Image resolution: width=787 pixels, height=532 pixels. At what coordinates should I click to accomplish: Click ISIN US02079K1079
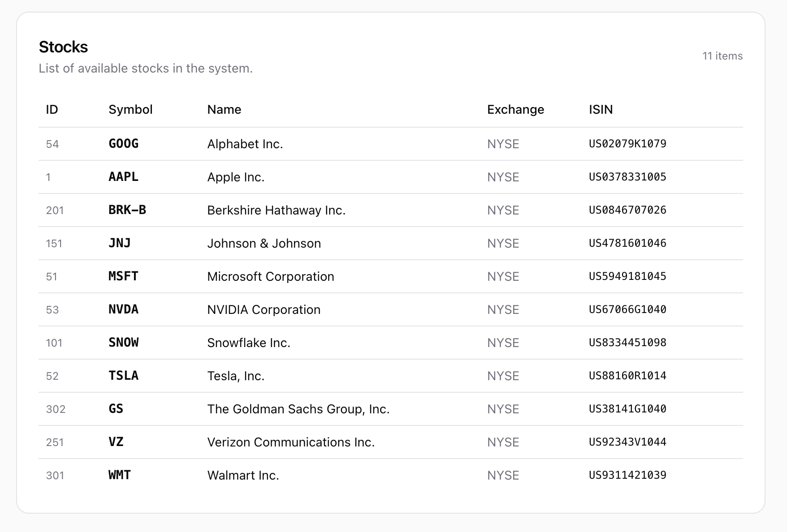point(627,144)
